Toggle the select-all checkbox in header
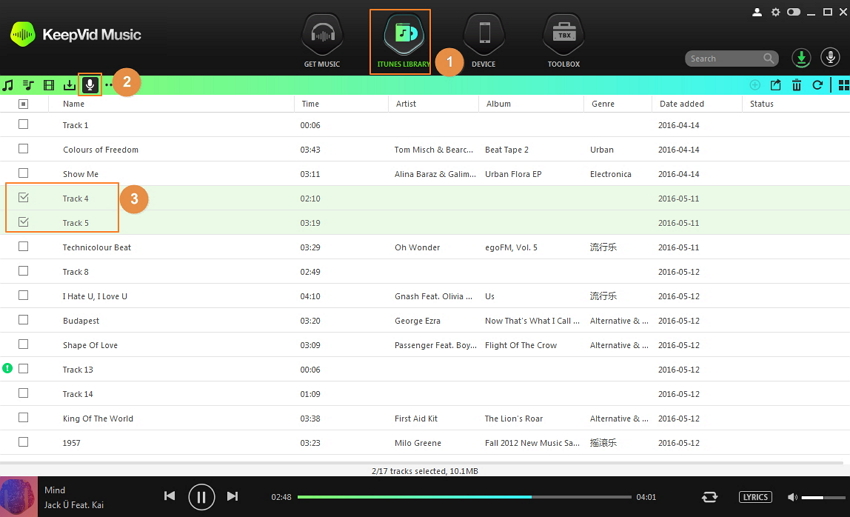The width and height of the screenshot is (850, 517). coord(23,104)
